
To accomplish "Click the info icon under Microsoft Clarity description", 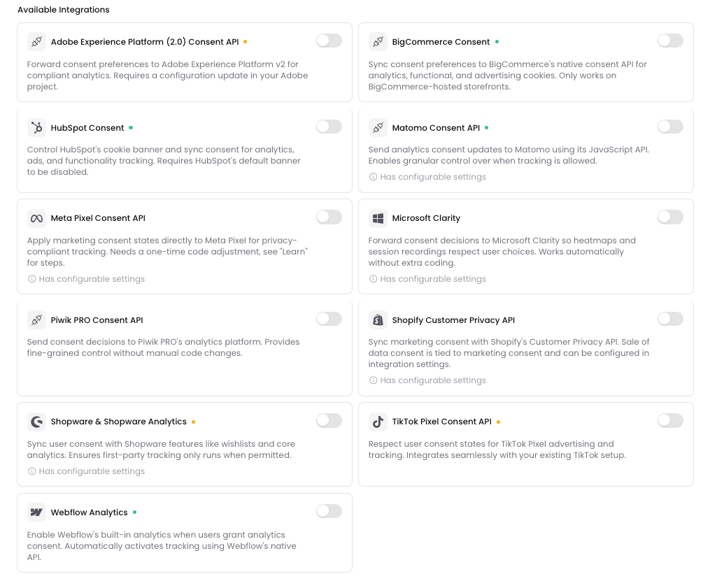I will tap(373, 279).
